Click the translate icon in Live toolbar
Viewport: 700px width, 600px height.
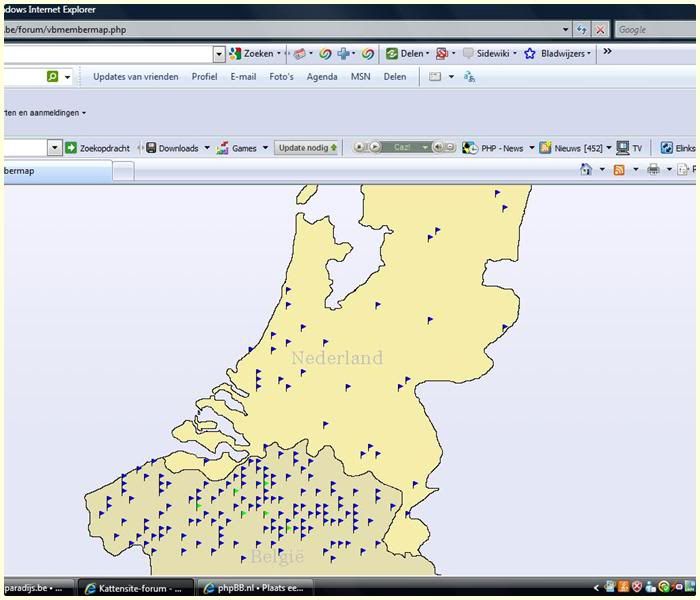point(469,77)
